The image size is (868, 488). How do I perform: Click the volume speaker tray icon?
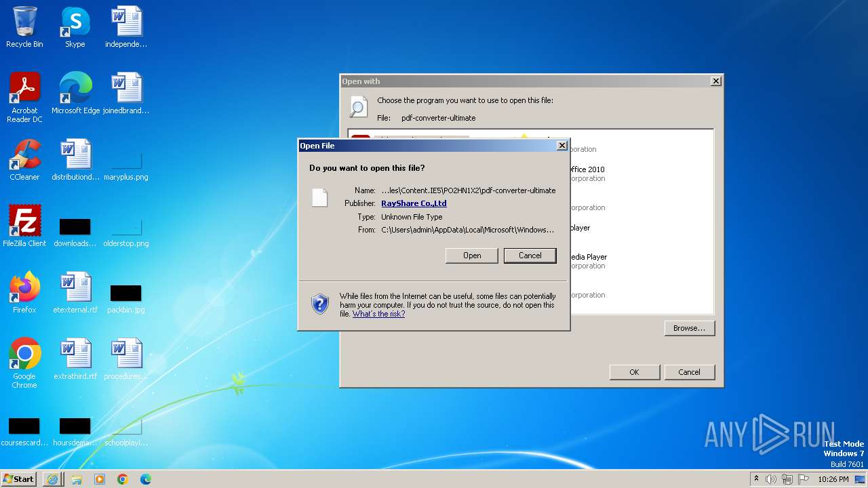(x=771, y=479)
